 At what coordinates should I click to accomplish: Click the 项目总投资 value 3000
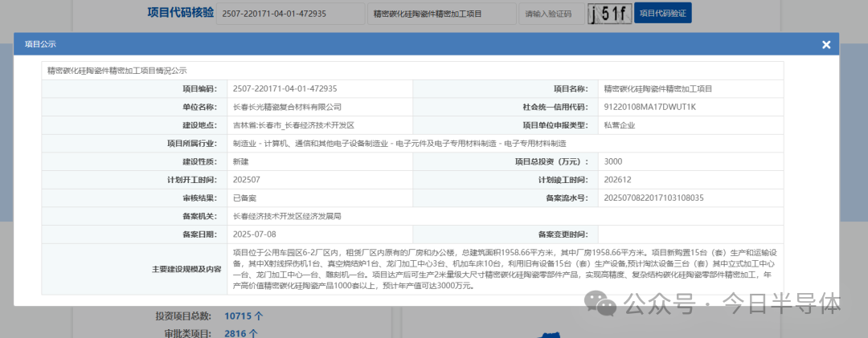pyautogui.click(x=612, y=161)
